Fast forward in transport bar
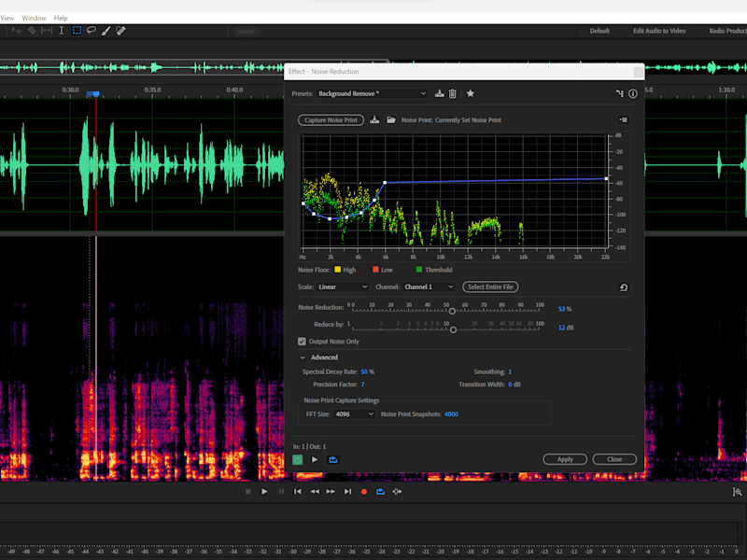Image resolution: width=747 pixels, height=560 pixels. 331,492
